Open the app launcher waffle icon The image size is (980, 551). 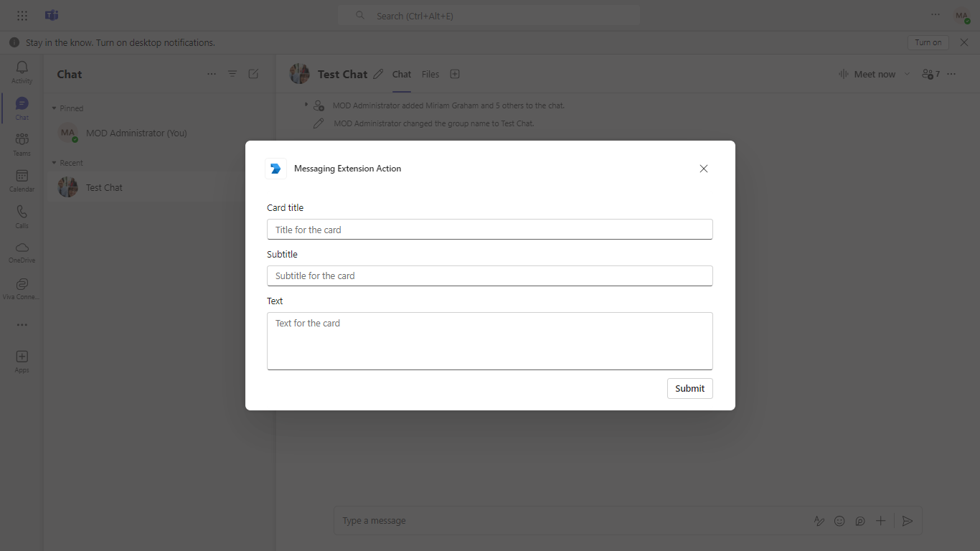click(22, 15)
